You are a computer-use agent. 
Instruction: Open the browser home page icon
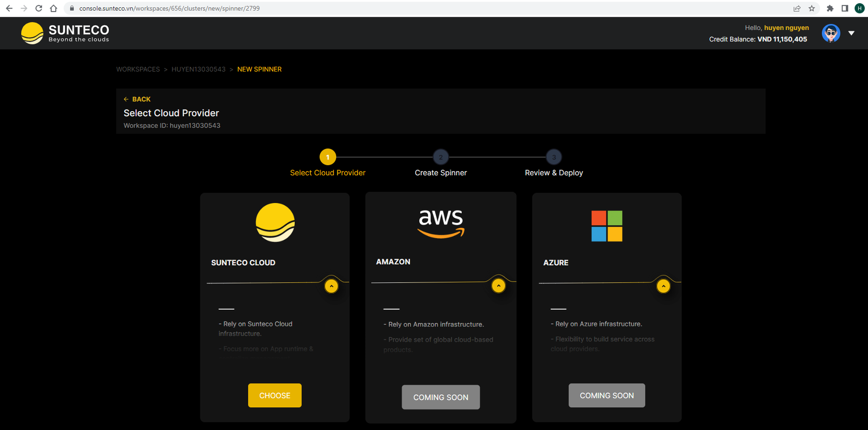(x=53, y=8)
